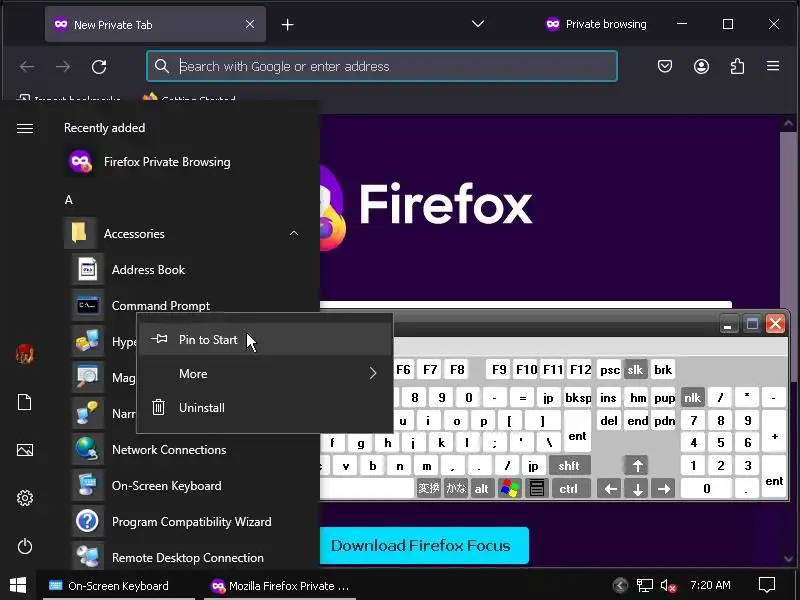Click the up arrow key on keyboard

tap(637, 465)
